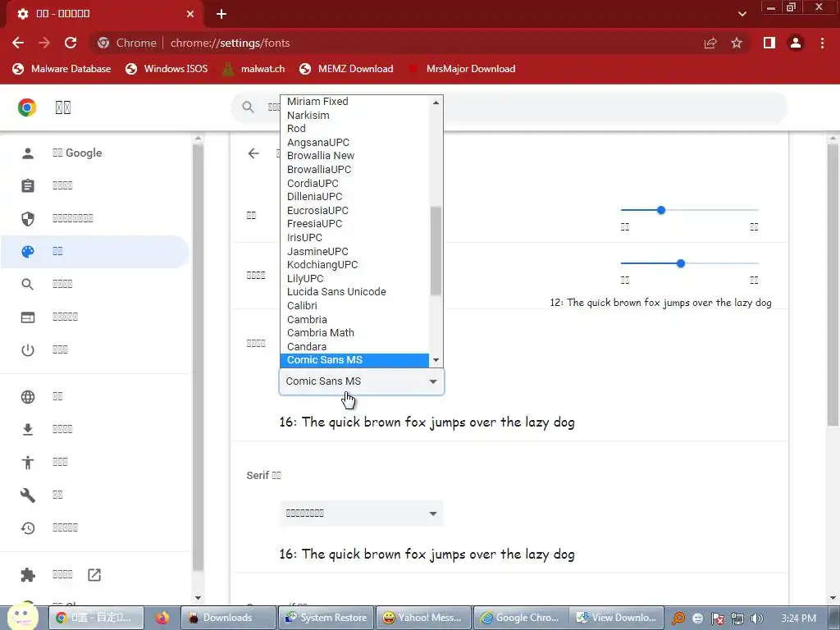The width and height of the screenshot is (840, 630).
Task: Select Miriam Fixed in font list
Action: point(354,101)
